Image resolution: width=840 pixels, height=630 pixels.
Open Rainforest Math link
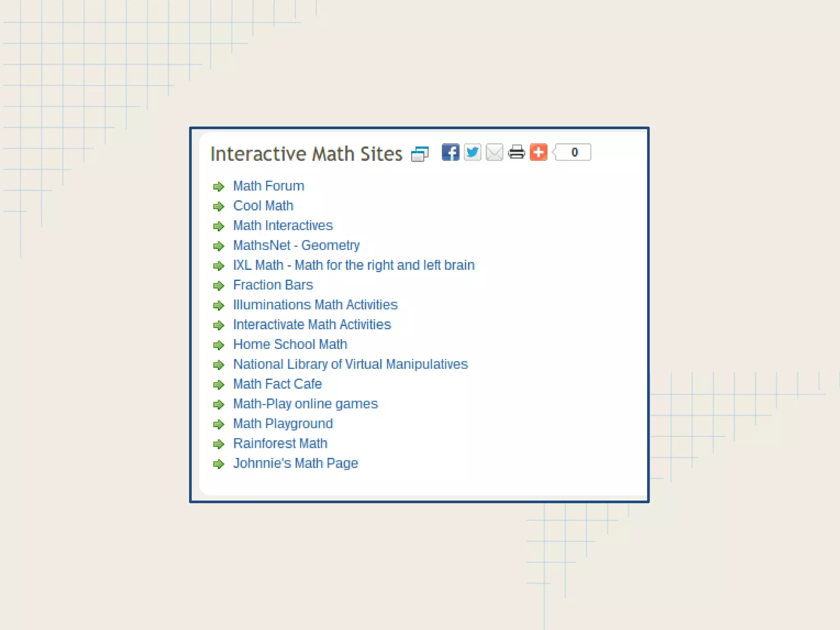pos(280,443)
